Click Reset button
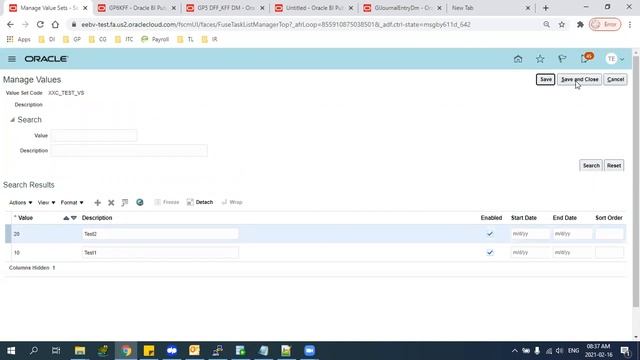Screen dimensions: 640x360 (614, 166)
